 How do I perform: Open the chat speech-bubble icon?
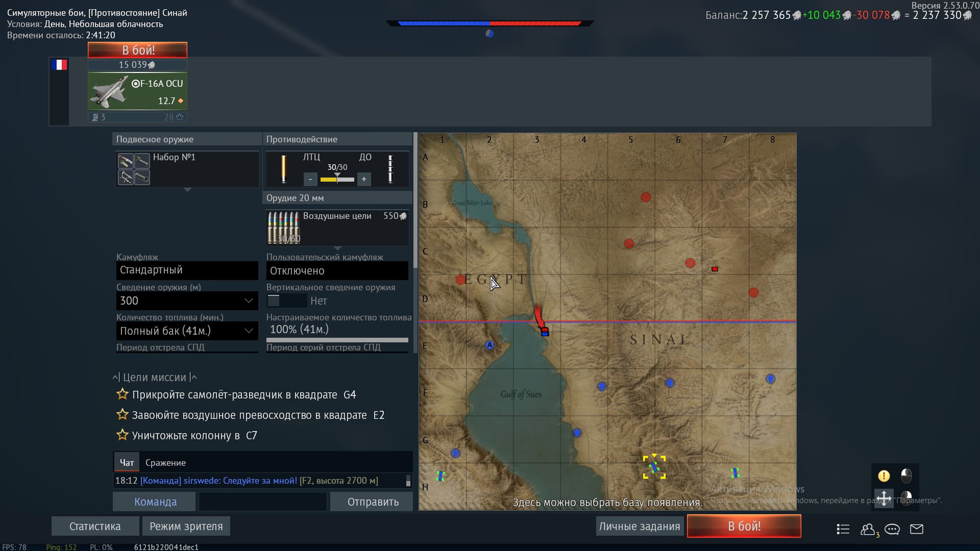892,529
